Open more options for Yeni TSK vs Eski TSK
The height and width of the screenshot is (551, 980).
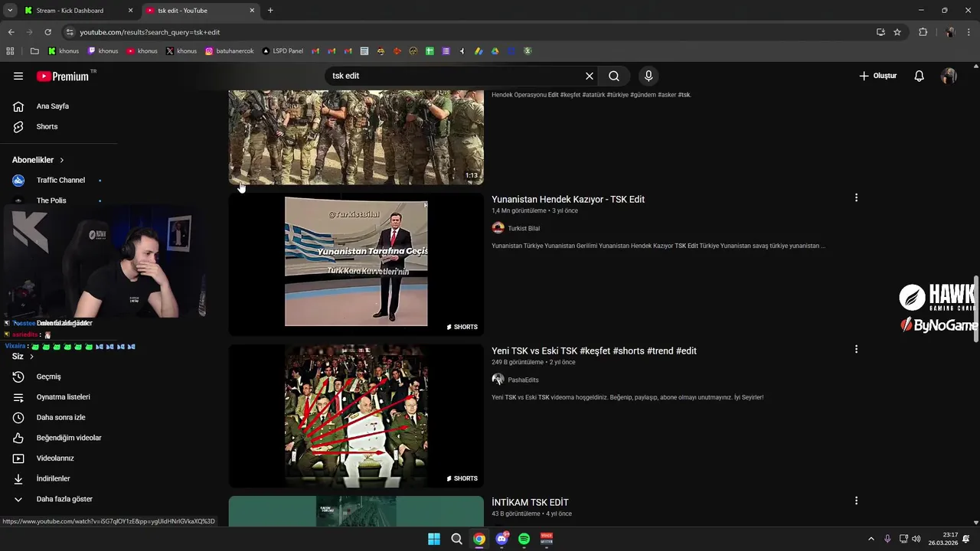click(856, 349)
